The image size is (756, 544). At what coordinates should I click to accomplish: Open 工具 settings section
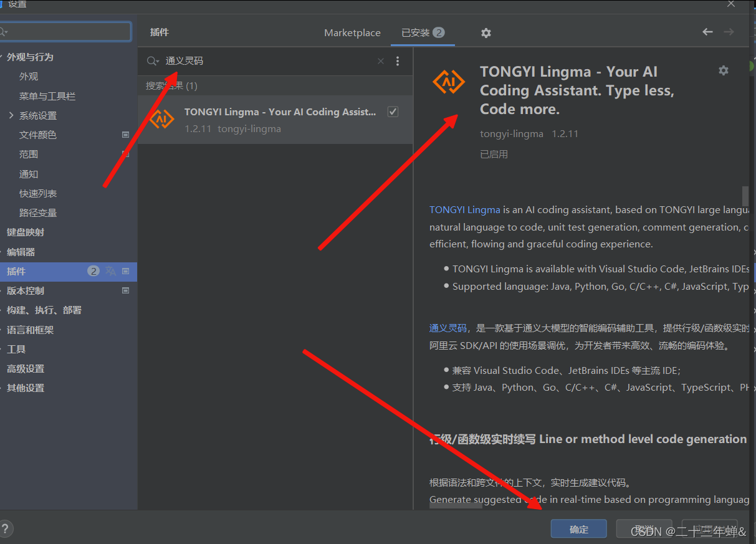[x=16, y=349]
